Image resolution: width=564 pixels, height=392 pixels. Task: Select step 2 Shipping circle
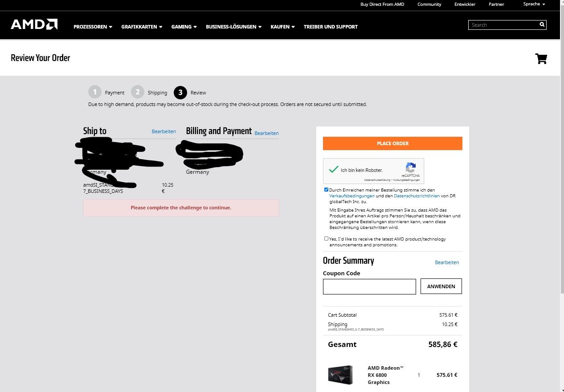coord(138,92)
